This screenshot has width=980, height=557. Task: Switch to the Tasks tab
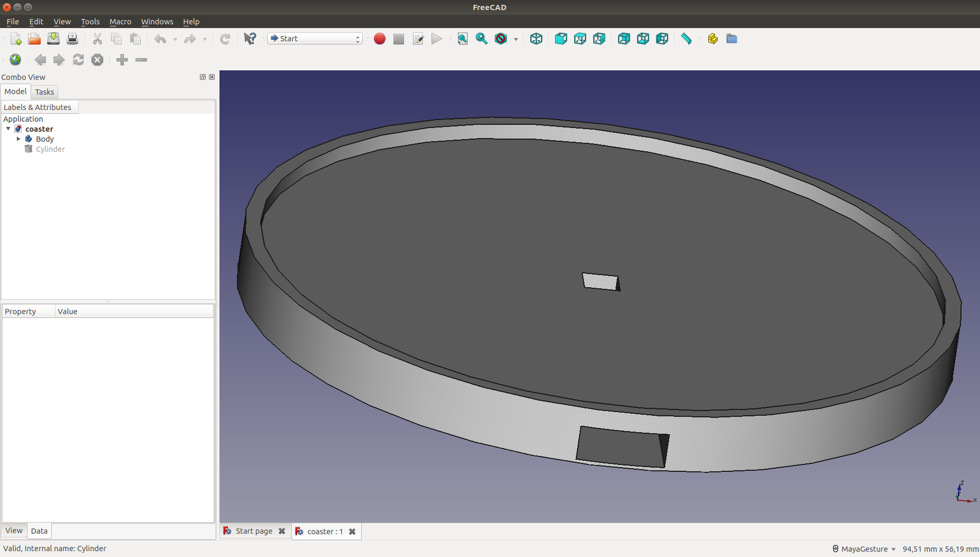tap(44, 92)
